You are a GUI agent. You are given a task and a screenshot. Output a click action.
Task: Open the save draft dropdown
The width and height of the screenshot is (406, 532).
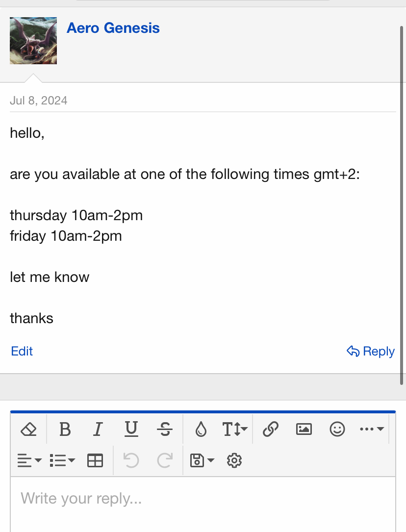pyautogui.click(x=202, y=461)
